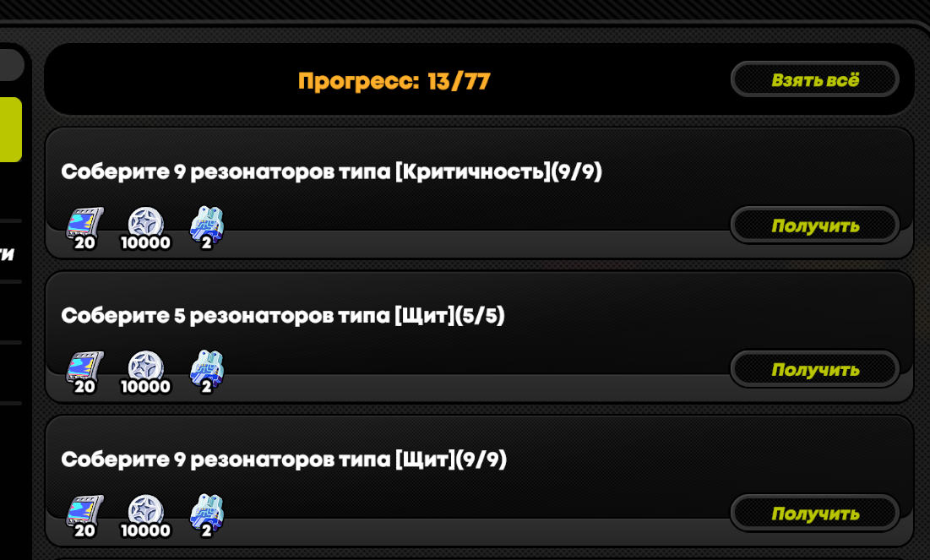The image size is (930, 560).
Task: Tap 10000 coin icon in Щит 5/5 quest
Action: [x=145, y=372]
